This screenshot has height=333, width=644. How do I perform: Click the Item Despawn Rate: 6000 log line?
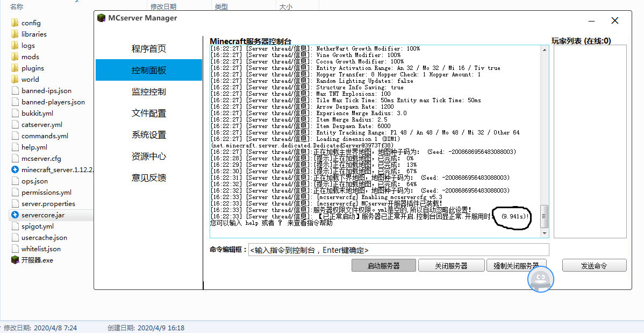tap(300, 126)
